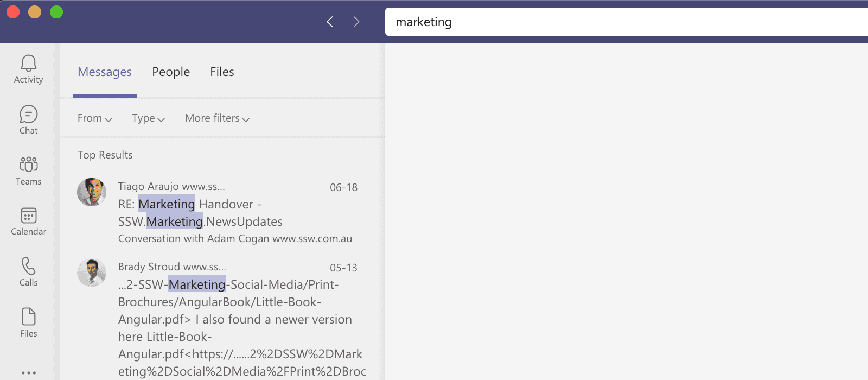868x380 pixels.
Task: Navigate back with the left arrow
Action: [330, 22]
